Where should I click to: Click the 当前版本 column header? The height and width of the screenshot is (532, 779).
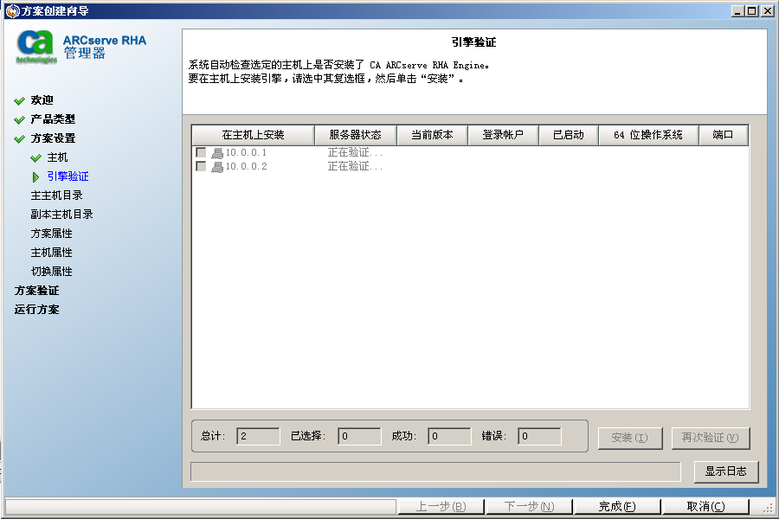tap(432, 135)
